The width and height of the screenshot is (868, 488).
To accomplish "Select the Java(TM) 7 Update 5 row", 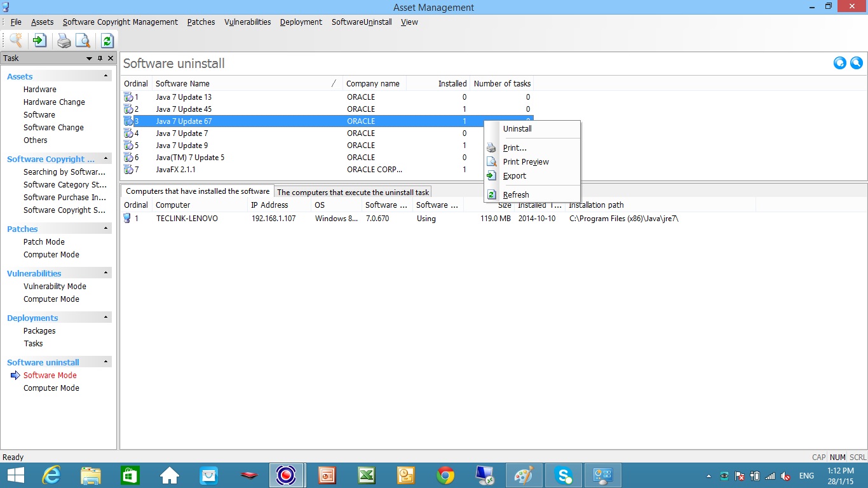I will (x=327, y=157).
